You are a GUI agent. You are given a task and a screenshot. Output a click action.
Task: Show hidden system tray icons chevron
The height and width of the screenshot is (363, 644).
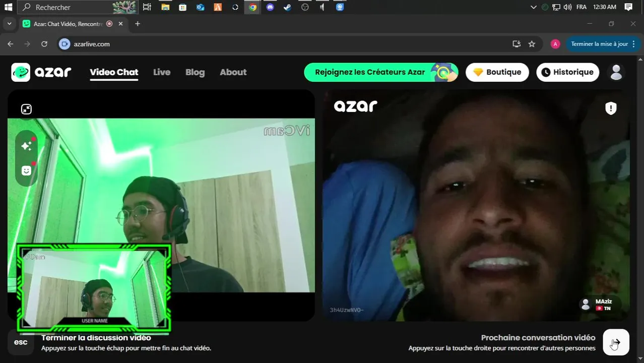[534, 7]
